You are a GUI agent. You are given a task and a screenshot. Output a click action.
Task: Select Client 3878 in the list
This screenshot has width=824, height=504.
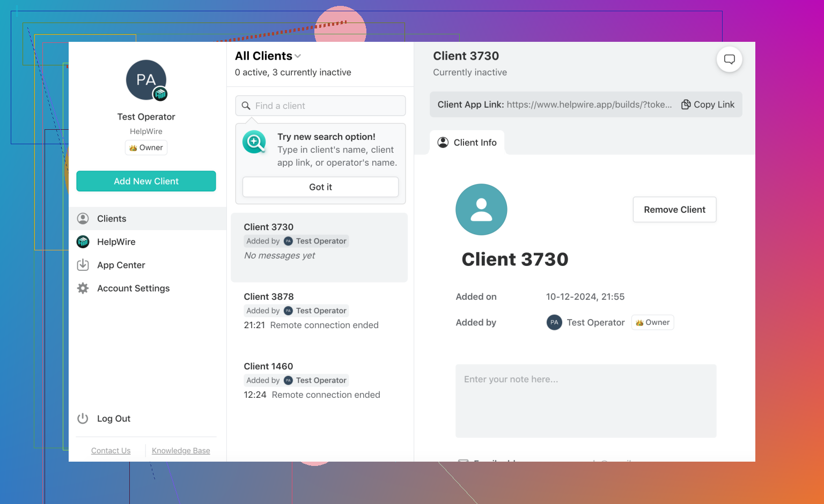(319, 317)
